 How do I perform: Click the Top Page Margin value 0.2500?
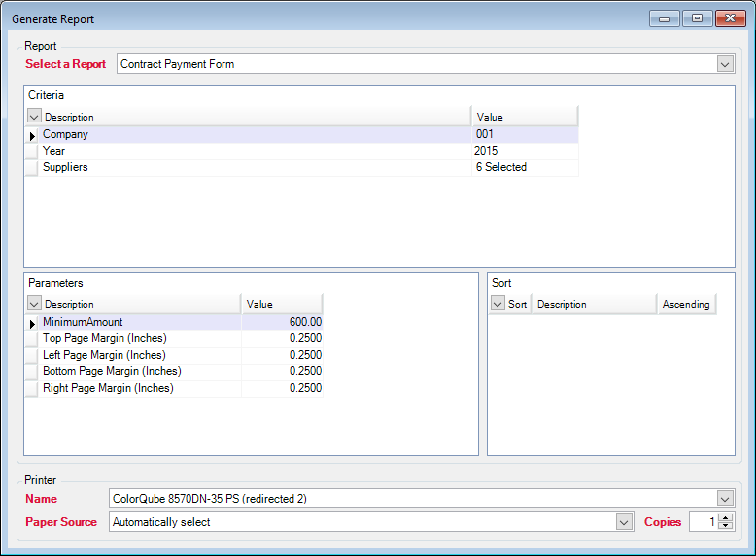[x=282, y=338]
